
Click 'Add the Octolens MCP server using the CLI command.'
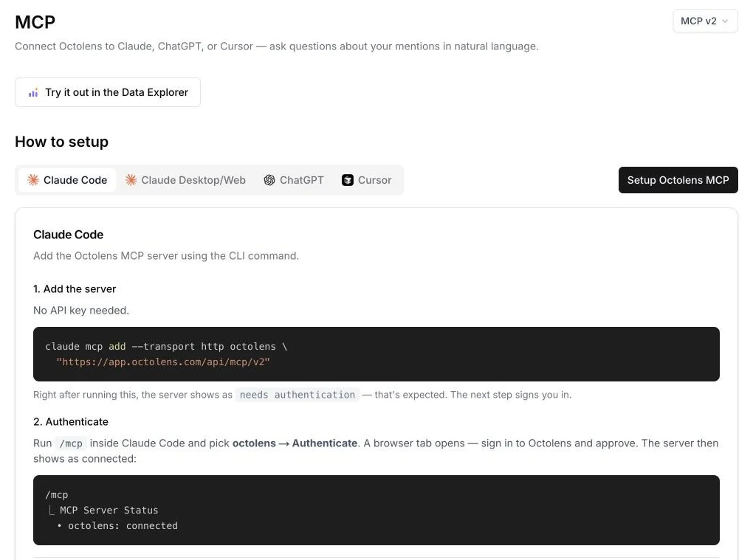pos(166,256)
